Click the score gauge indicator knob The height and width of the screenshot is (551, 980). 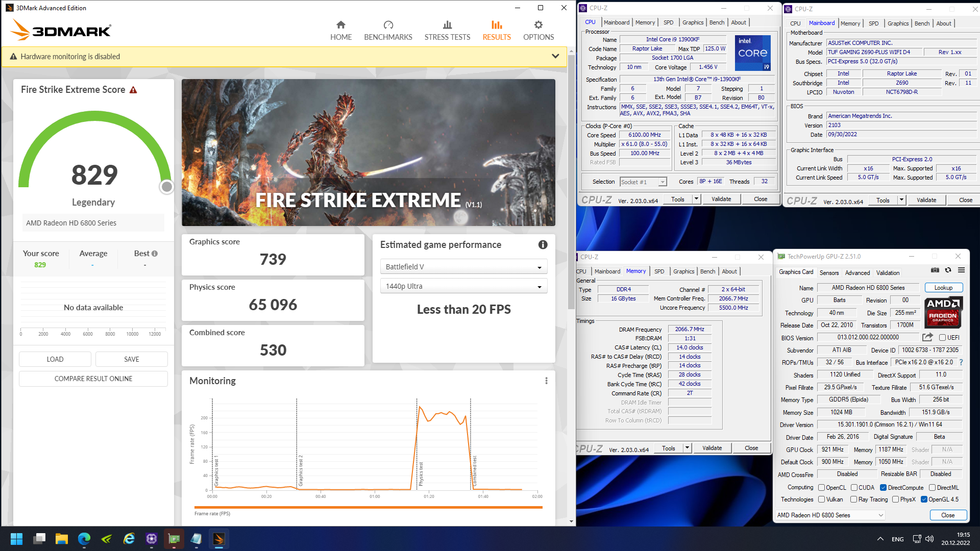click(166, 187)
